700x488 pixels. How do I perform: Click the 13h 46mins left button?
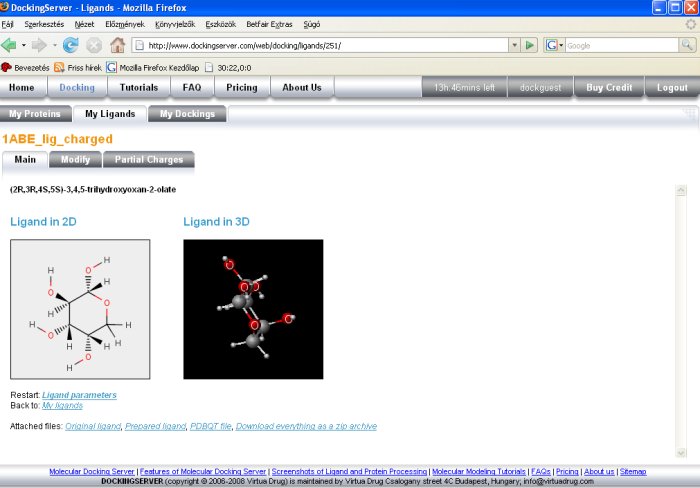tap(464, 88)
